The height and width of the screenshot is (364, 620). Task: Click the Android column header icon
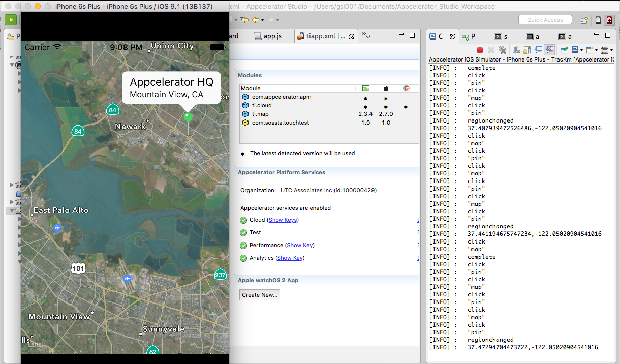tap(365, 88)
